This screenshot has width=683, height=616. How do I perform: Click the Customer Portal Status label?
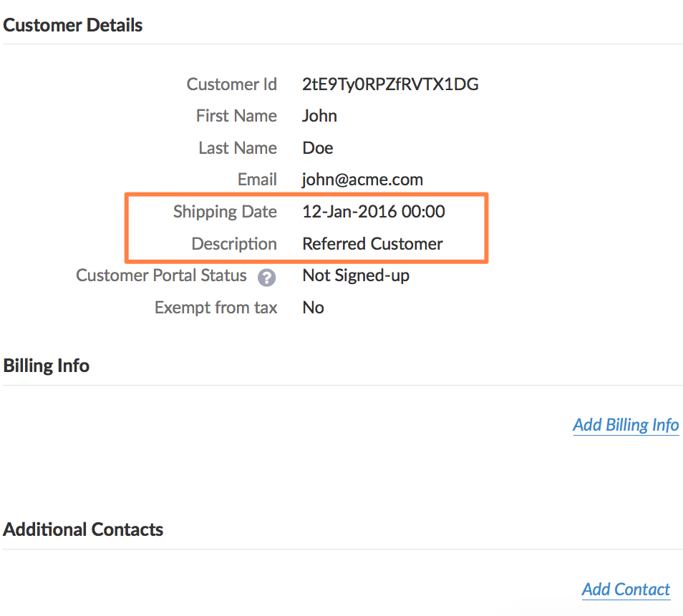click(161, 275)
